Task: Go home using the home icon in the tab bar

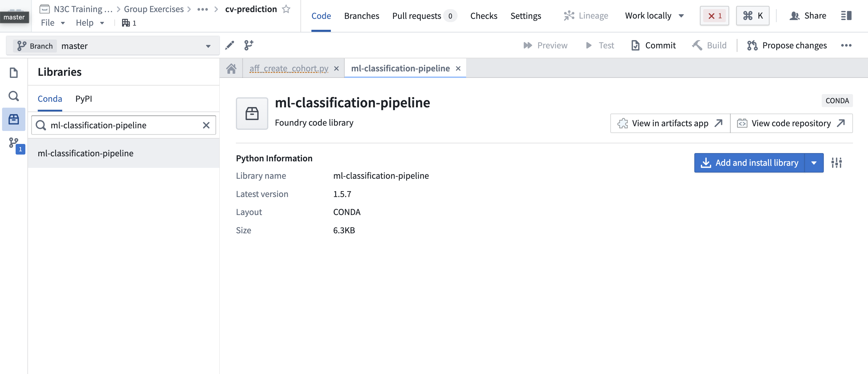Action: pos(231,68)
